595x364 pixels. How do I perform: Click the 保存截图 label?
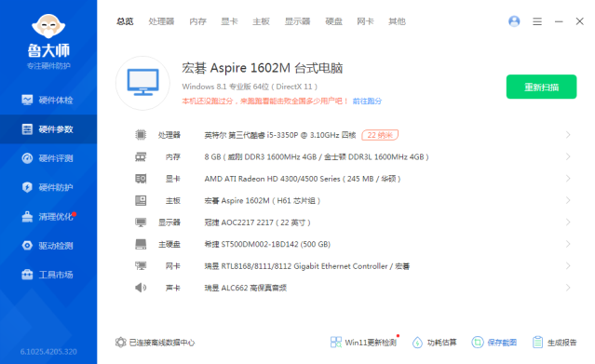click(502, 343)
